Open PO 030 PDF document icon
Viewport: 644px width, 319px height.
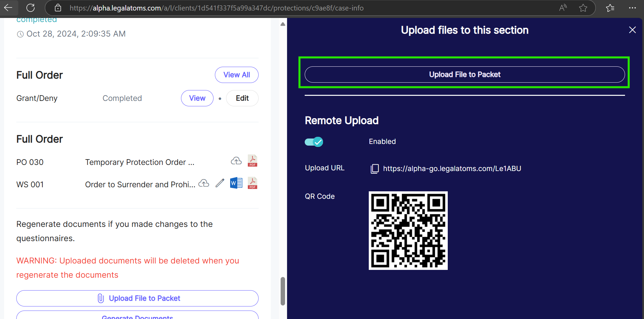pyautogui.click(x=253, y=161)
